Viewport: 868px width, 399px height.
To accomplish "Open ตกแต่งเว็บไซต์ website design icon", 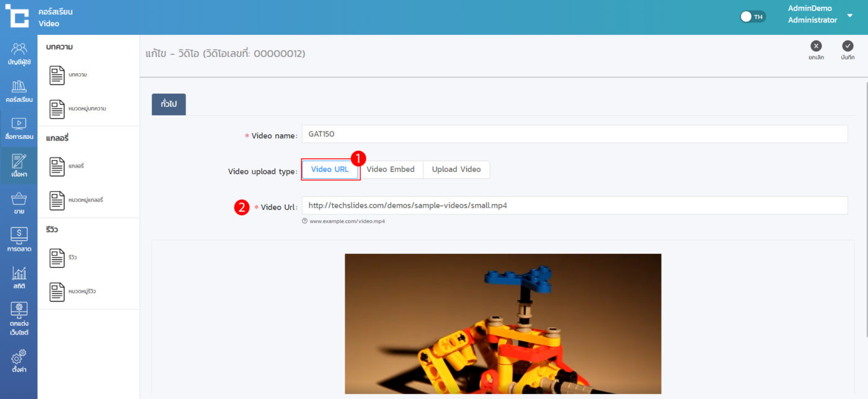I will (x=19, y=318).
